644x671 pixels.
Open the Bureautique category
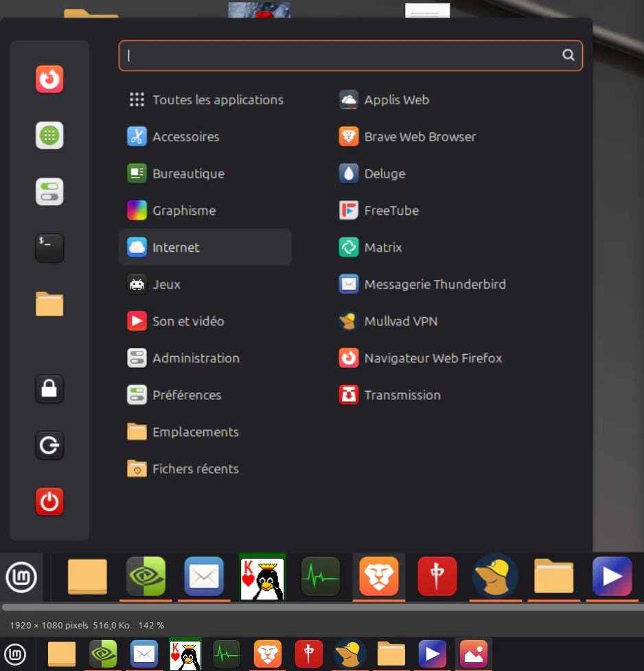[x=205, y=174]
